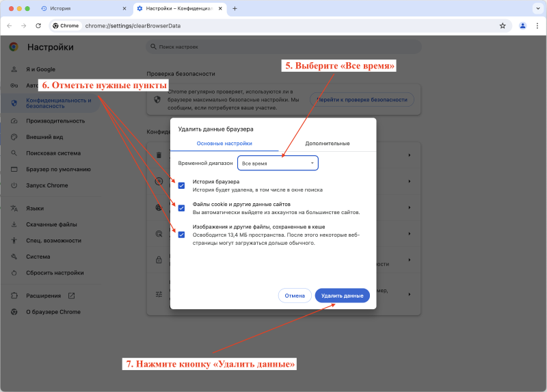This screenshot has height=392, width=547.
Task: Open Спец. возможности settings
Action: (x=54, y=241)
